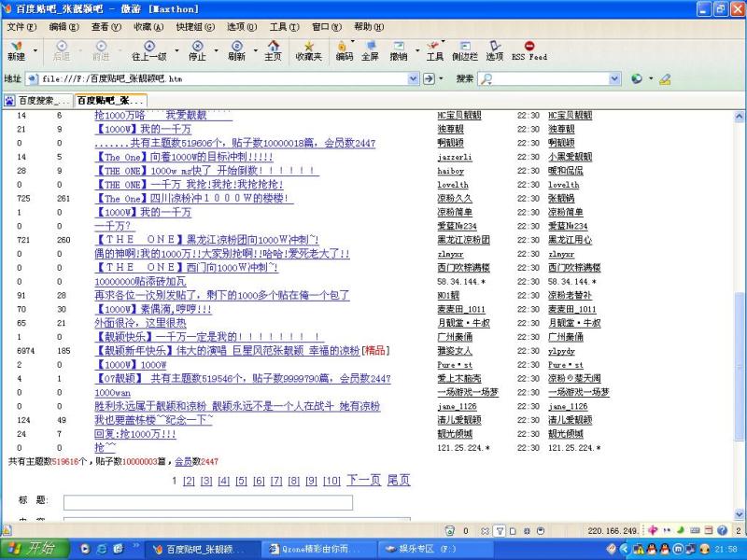Screen dimensions: 747x560
Task: Click the title (标题) input field
Action: [208, 502]
